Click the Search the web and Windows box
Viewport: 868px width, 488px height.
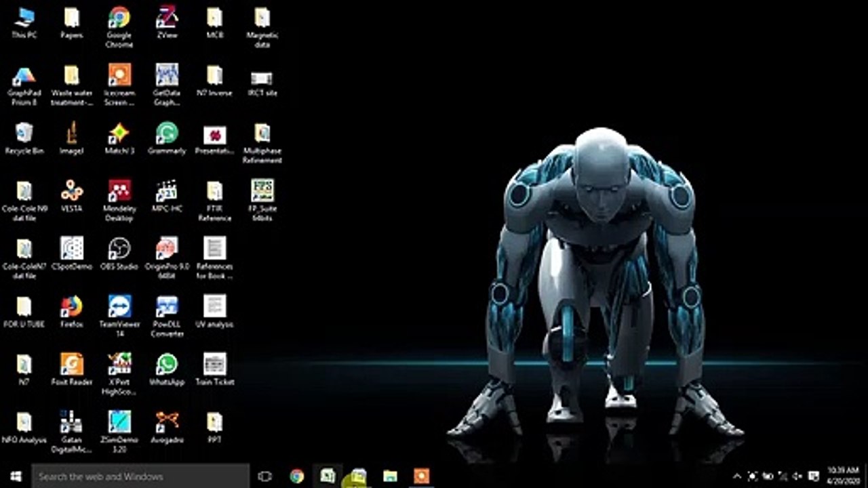tap(141, 476)
